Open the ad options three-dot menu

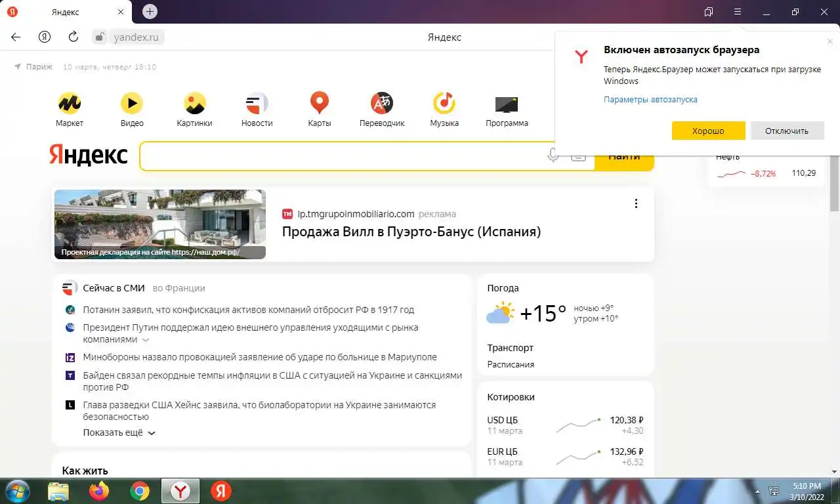636,203
